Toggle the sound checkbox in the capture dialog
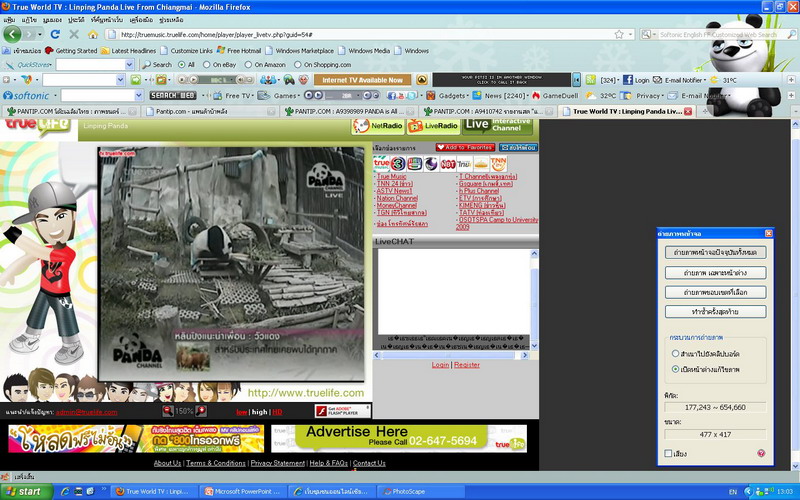The image size is (800, 500). (668, 453)
